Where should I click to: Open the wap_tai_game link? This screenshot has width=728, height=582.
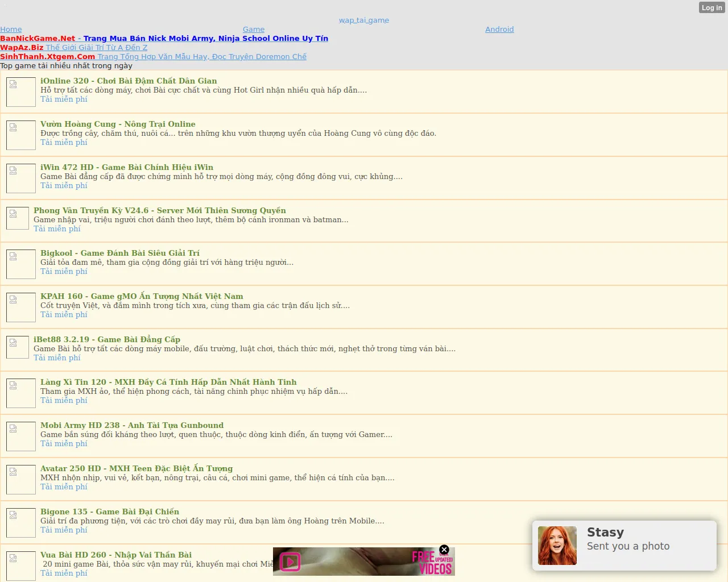364,20
